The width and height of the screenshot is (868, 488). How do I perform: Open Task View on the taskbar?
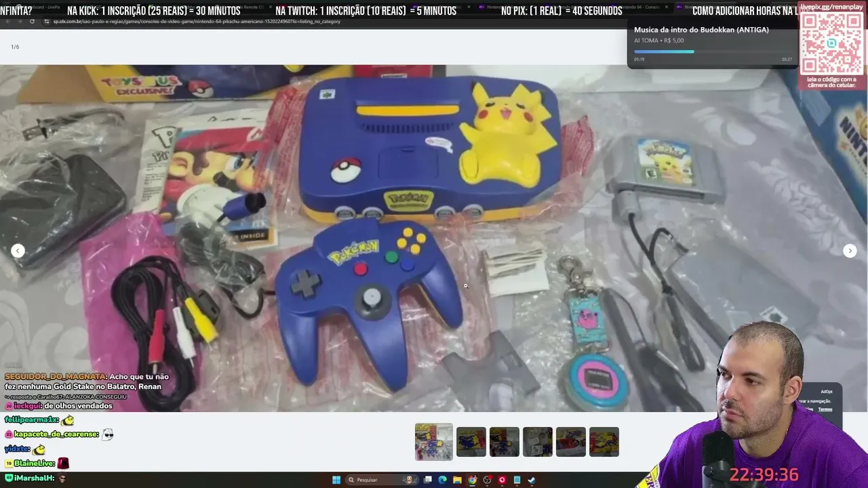pos(428,480)
